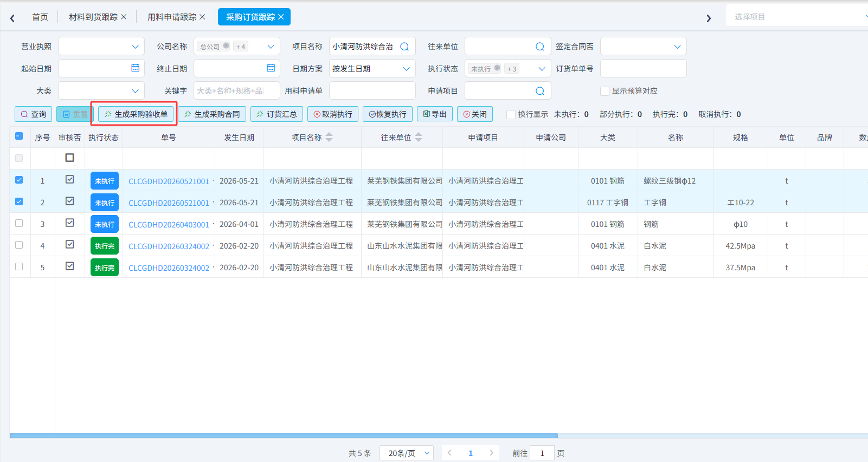Check row 3 selection checkbox
Viewport: 868px width, 462px height.
point(19,223)
